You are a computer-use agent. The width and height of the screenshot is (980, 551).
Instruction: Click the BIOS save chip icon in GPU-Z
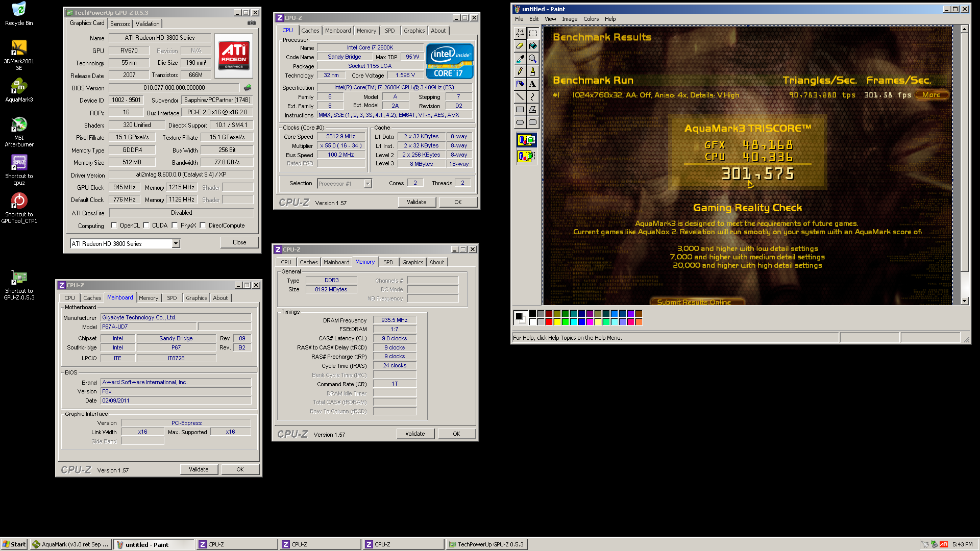click(248, 88)
